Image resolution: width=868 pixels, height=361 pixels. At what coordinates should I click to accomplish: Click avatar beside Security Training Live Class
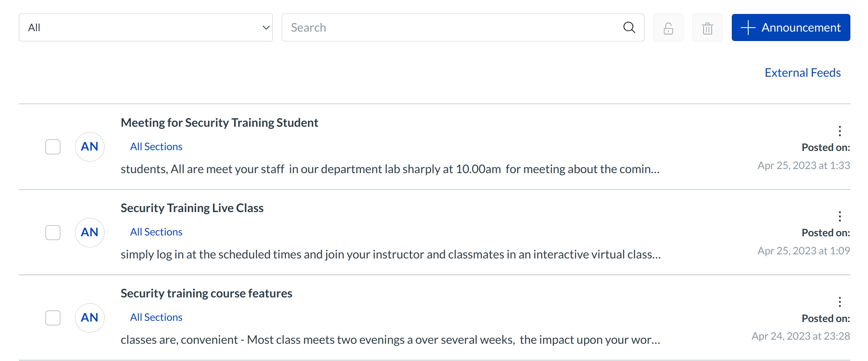pos(89,232)
